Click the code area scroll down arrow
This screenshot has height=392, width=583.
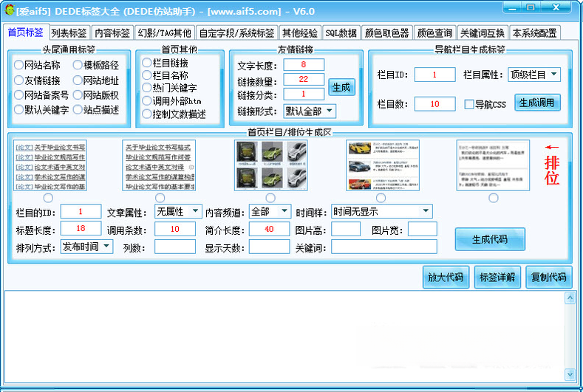pyautogui.click(x=570, y=374)
